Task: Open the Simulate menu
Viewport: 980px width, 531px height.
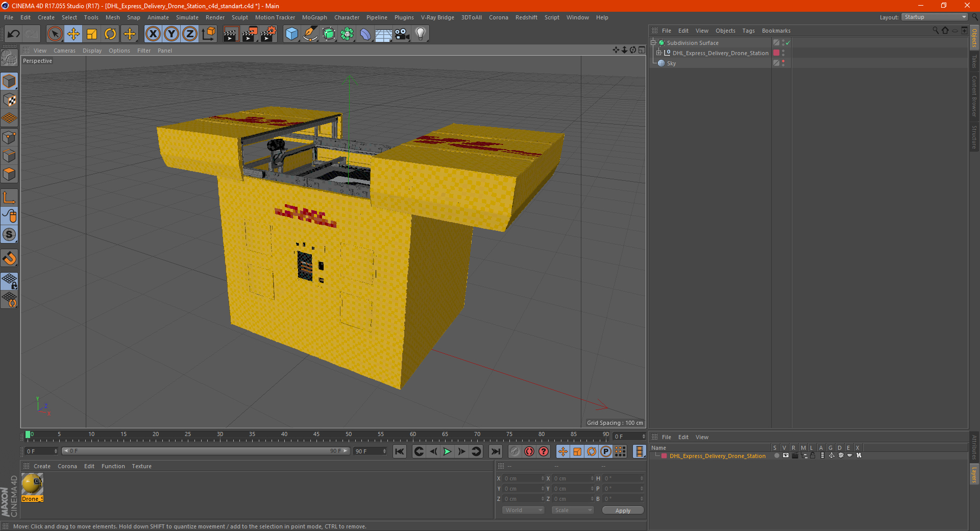Action: pyautogui.click(x=187, y=17)
